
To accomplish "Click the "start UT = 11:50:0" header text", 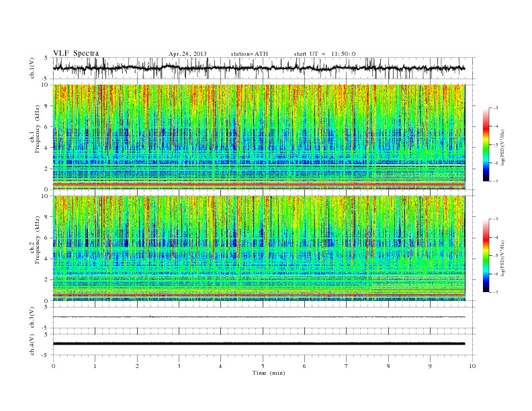I will 324,54.
